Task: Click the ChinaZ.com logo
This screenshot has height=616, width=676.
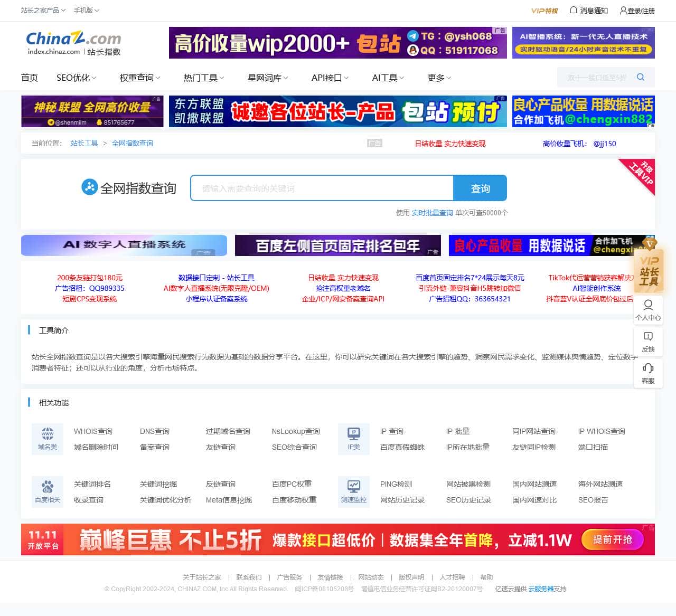Action: 73,43
